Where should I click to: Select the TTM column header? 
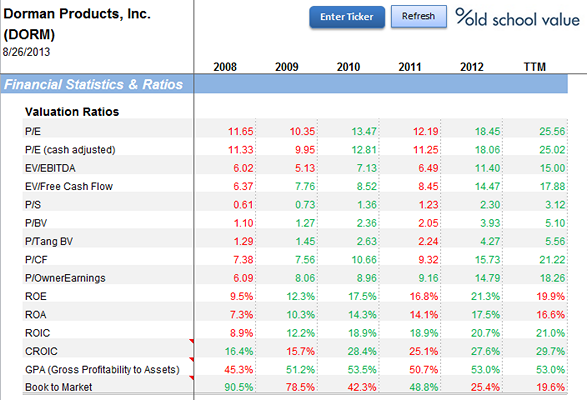(535, 67)
